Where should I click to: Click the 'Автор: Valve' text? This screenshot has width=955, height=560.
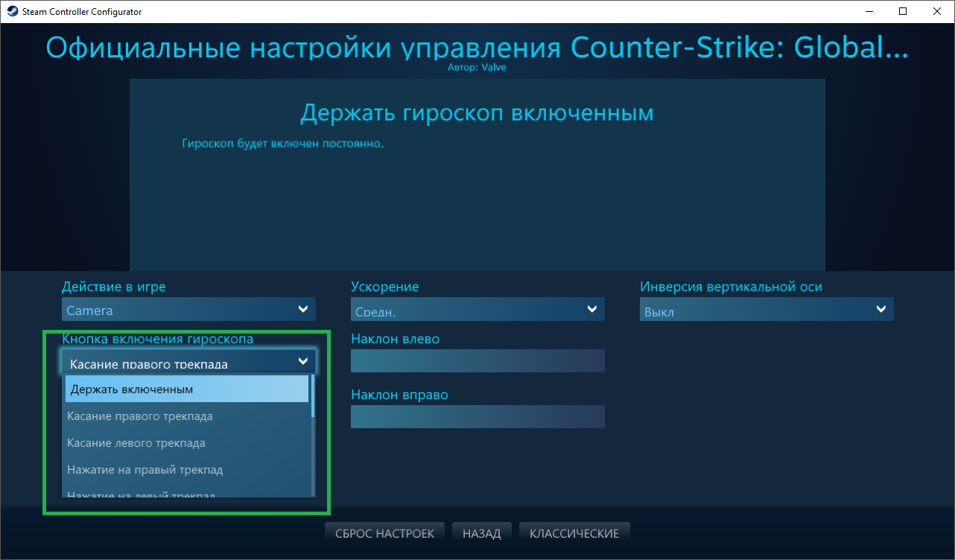click(477, 67)
